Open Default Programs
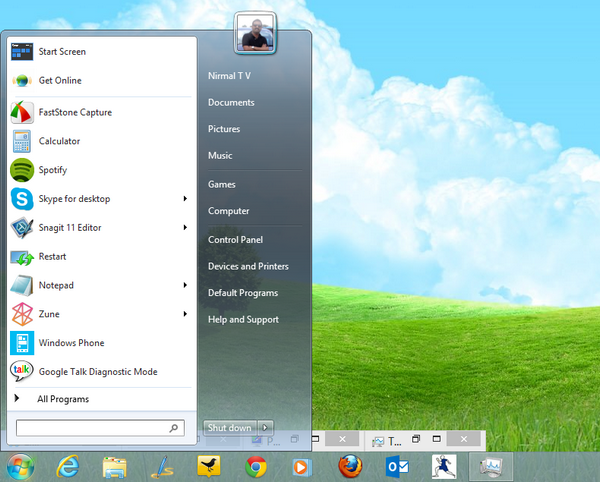 pyautogui.click(x=243, y=293)
